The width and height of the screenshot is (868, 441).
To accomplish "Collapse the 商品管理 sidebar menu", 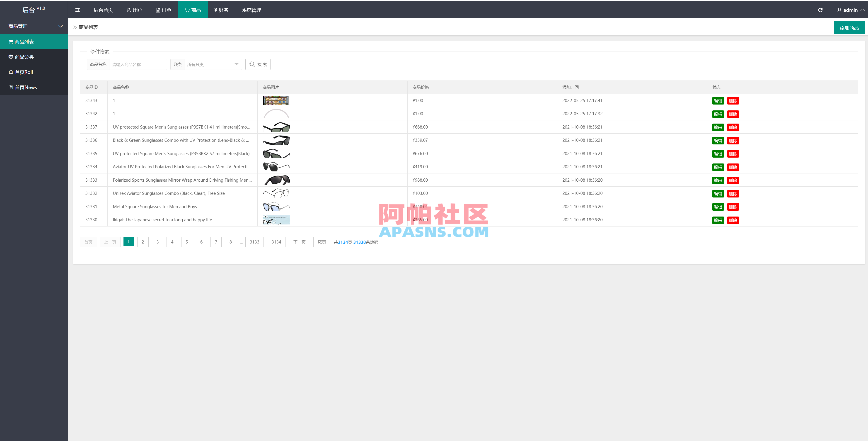I will pos(60,26).
